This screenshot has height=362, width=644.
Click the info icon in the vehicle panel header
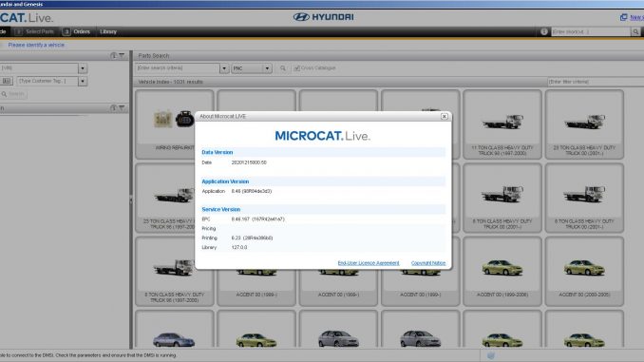pyautogui.click(x=113, y=55)
